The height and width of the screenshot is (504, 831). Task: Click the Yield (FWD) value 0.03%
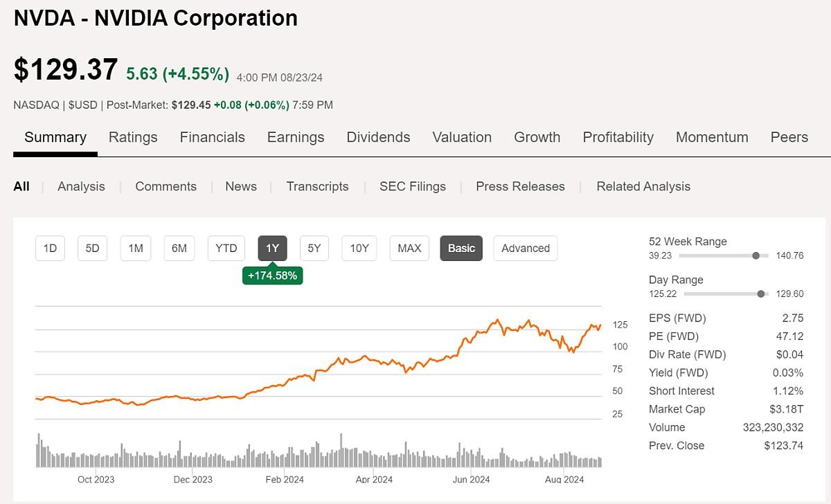click(789, 372)
